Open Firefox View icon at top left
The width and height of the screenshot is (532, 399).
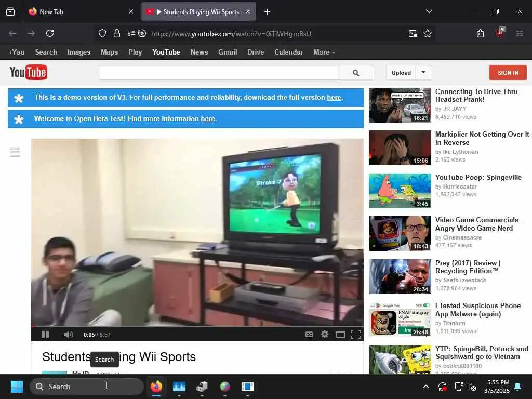coord(10,11)
